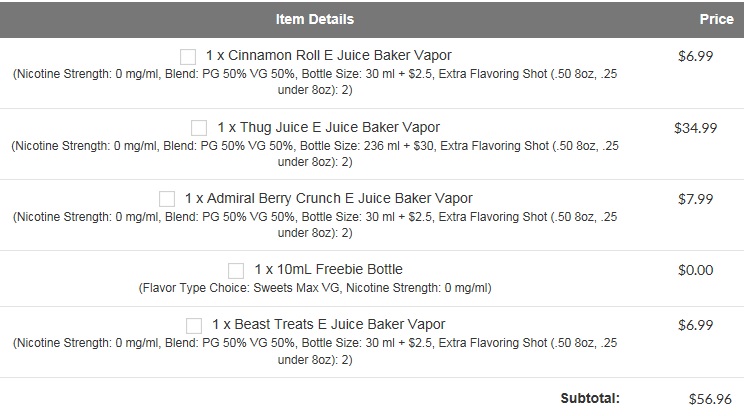755x416 pixels.
Task: Click the Beast Treats E Juice item name
Action: click(329, 324)
